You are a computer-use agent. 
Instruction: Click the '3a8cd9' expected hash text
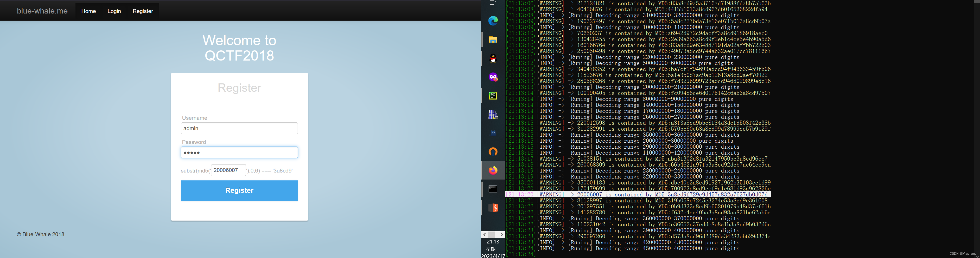(x=283, y=171)
